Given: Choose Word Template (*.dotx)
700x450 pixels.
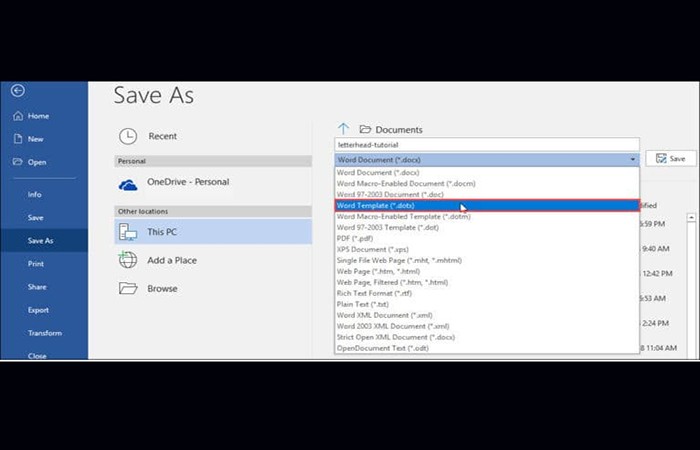Looking at the screenshot, I should click(487, 205).
